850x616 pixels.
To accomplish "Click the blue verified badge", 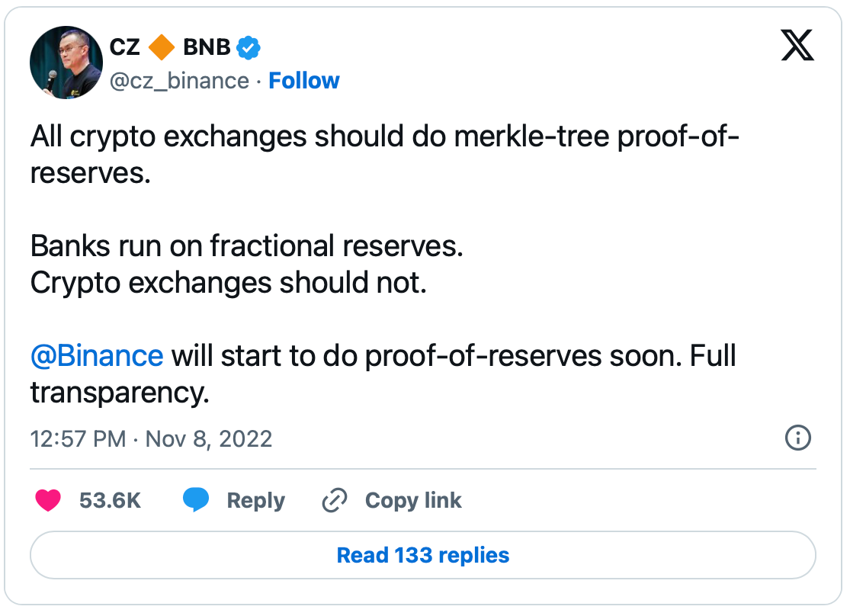I will point(248,48).
